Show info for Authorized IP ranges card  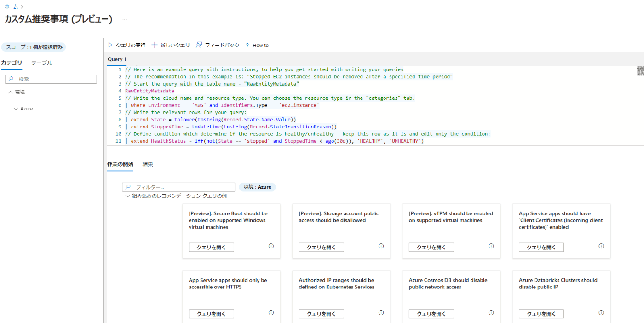point(381,313)
